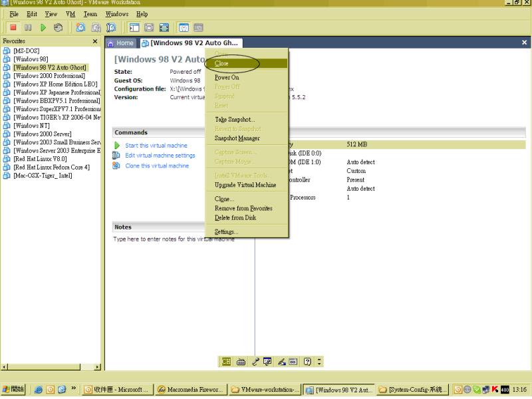Switch to the Home tab
Viewport: 532px width, 399px height.
pyautogui.click(x=121, y=43)
